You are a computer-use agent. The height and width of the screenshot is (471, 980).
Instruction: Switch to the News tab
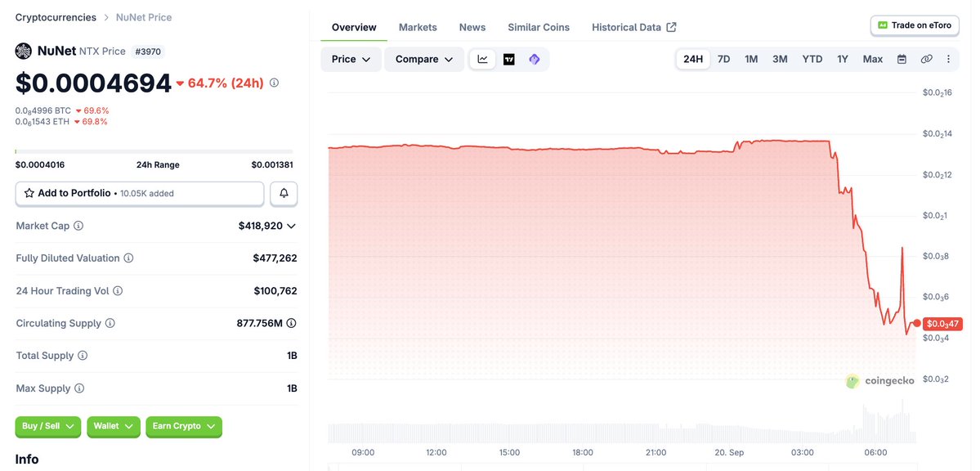click(472, 28)
